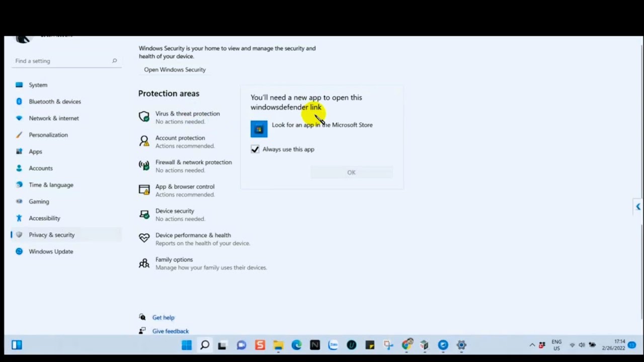Open the Sticky Notes taskbar icon
Screen dimensions: 644x362
click(x=370, y=345)
